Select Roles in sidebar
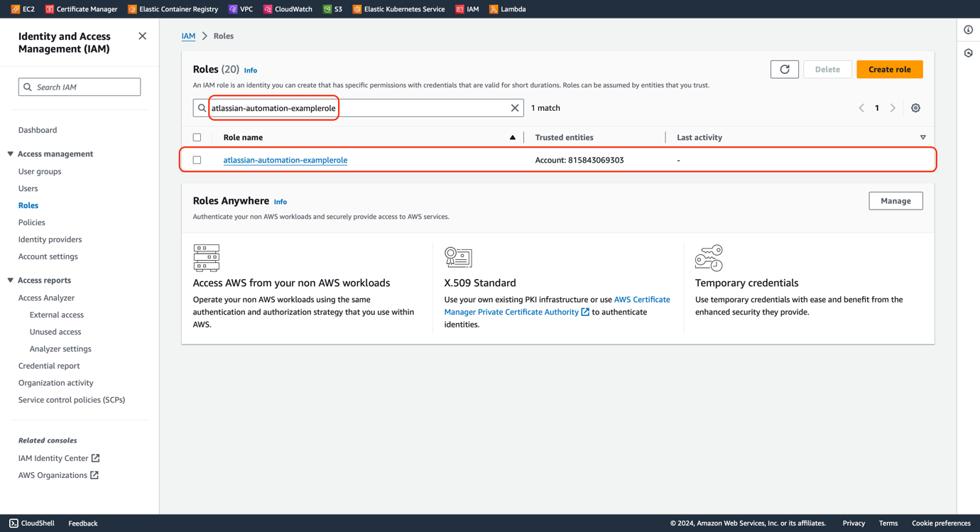Image resolution: width=980 pixels, height=532 pixels. (x=28, y=205)
